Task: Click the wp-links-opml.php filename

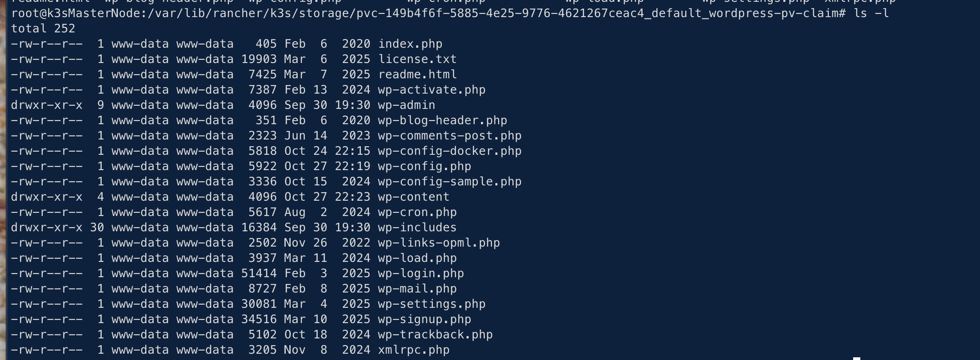Action: point(439,243)
